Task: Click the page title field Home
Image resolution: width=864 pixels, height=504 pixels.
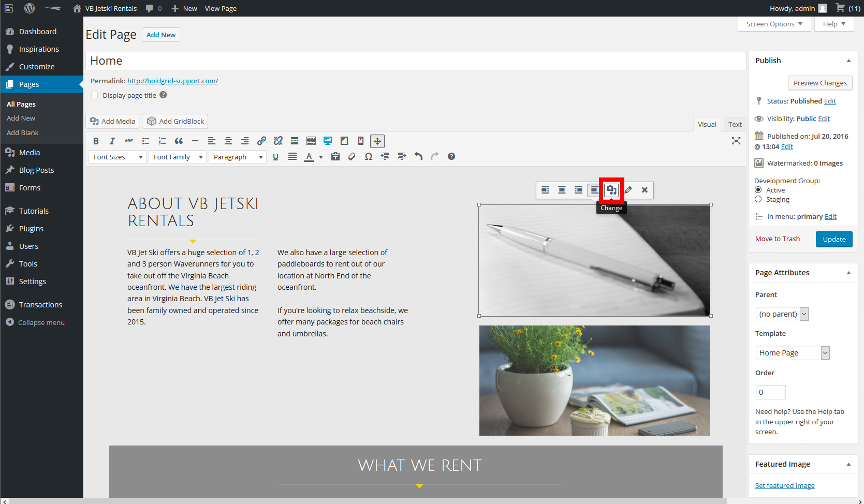Action: click(416, 61)
